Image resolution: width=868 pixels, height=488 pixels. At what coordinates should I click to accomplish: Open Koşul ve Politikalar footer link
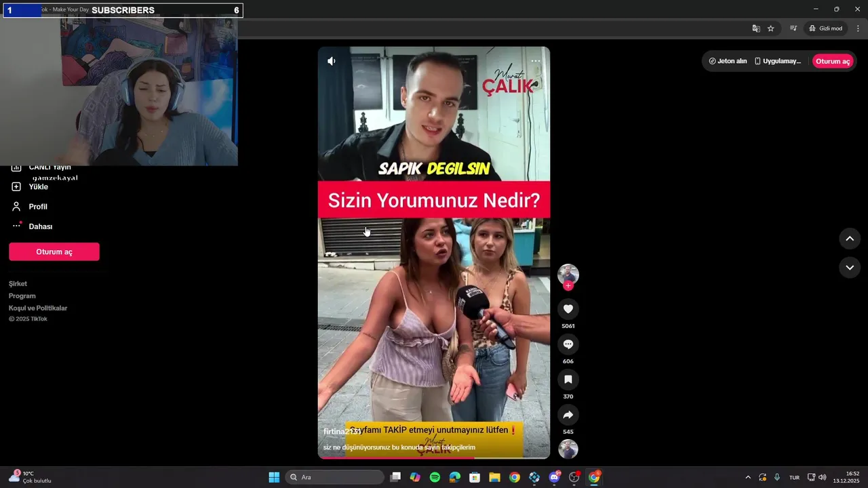tap(38, 308)
